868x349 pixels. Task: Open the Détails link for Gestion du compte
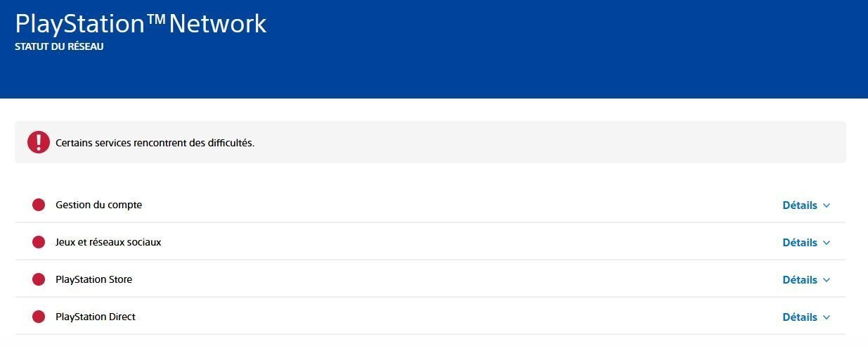[x=800, y=205]
